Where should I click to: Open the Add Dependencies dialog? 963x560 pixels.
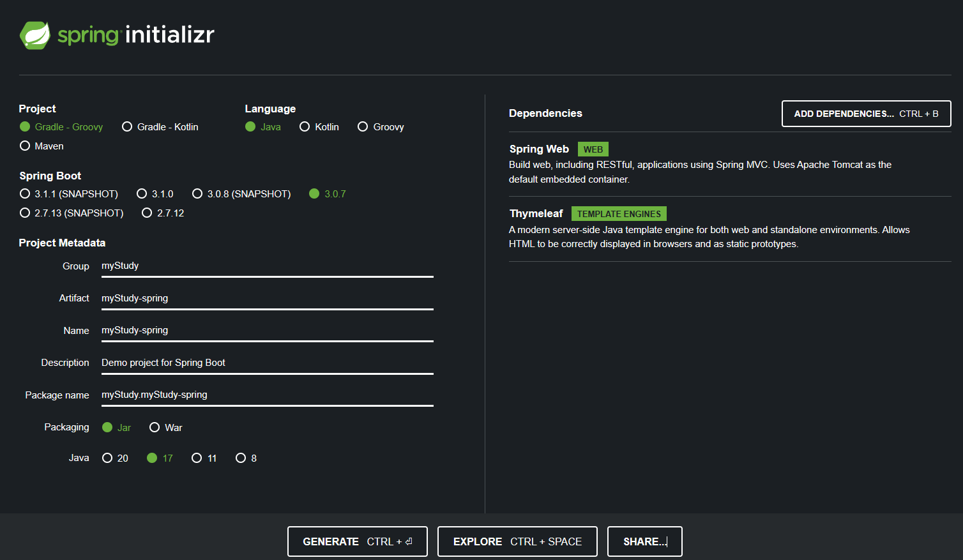click(867, 114)
